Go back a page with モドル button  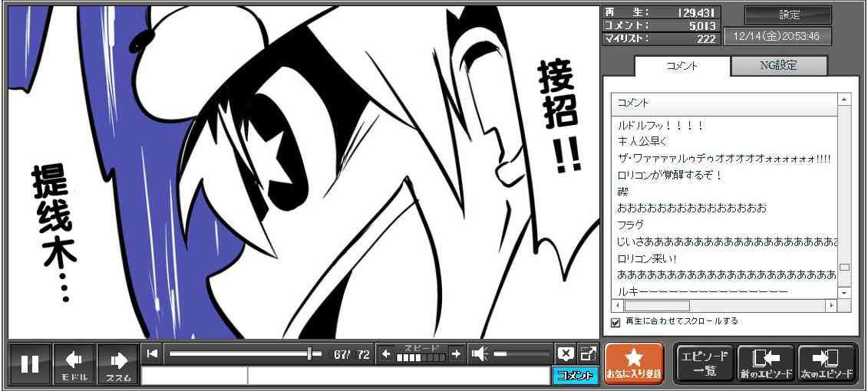coord(74,363)
